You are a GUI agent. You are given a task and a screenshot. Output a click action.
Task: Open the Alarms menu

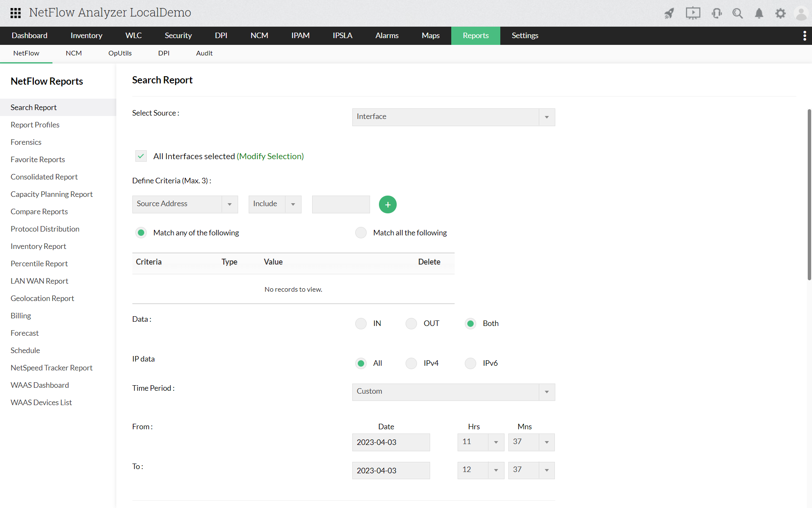click(387, 36)
